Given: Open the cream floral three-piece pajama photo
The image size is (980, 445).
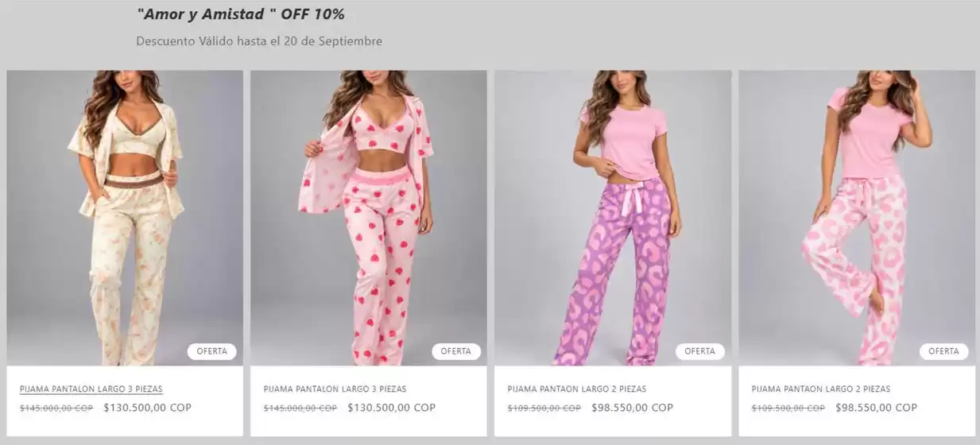Looking at the screenshot, I should click(x=125, y=218).
